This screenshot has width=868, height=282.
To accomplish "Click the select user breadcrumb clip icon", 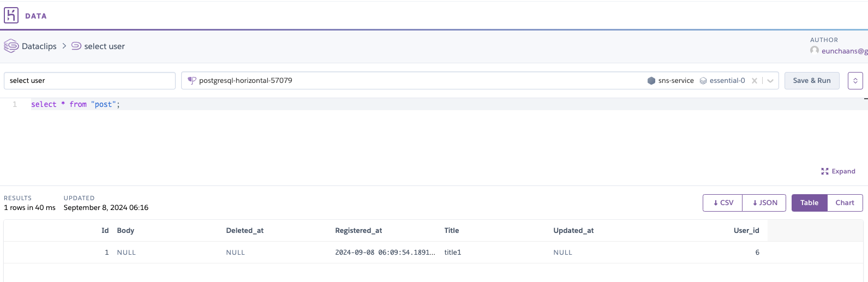I will coord(76,46).
